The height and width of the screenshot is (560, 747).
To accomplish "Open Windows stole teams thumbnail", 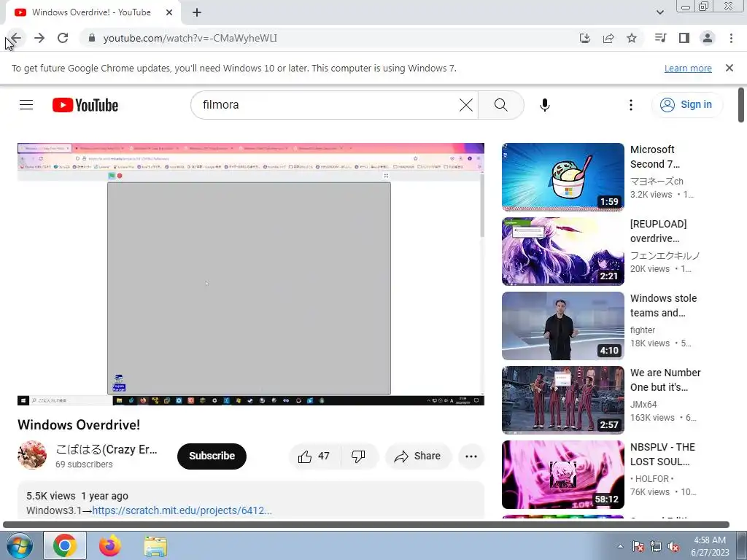I will 562,326.
